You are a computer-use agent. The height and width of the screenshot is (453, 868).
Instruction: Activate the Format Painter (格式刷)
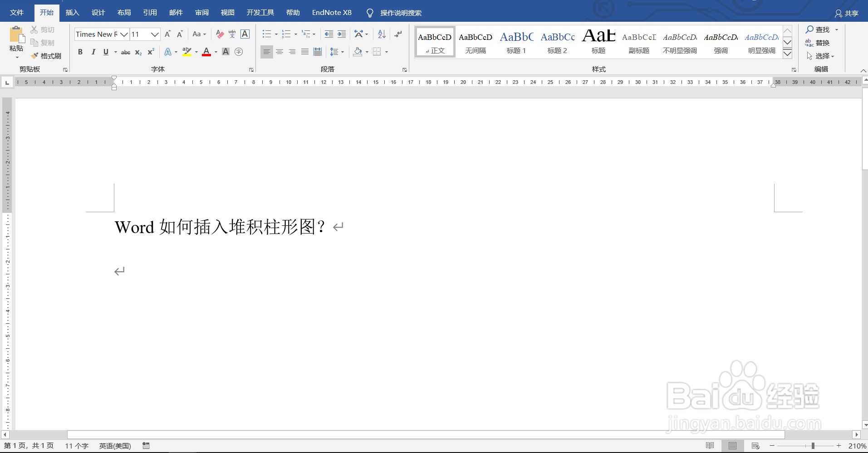(x=46, y=56)
